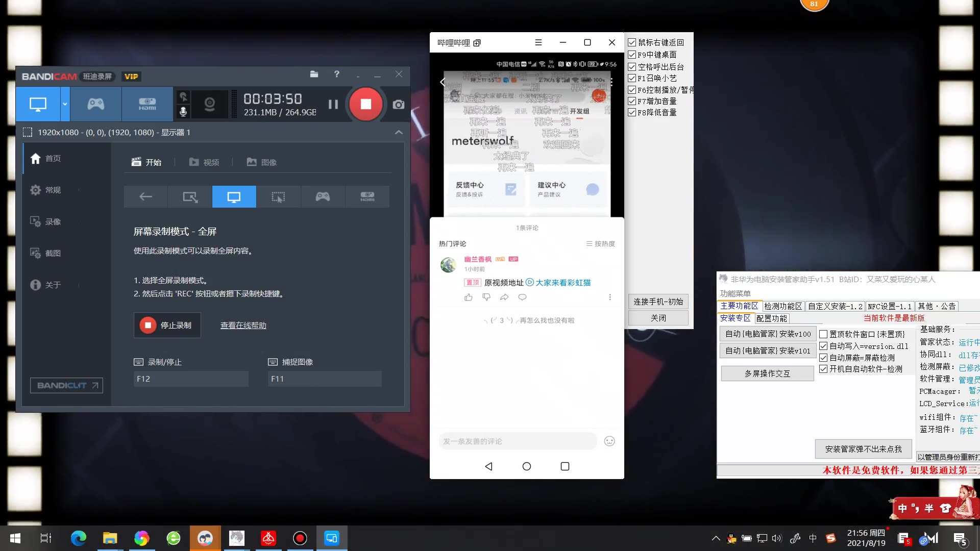Click the 捕捉图像 hotkey field F11
This screenshot has height=551, width=980.
325,379
